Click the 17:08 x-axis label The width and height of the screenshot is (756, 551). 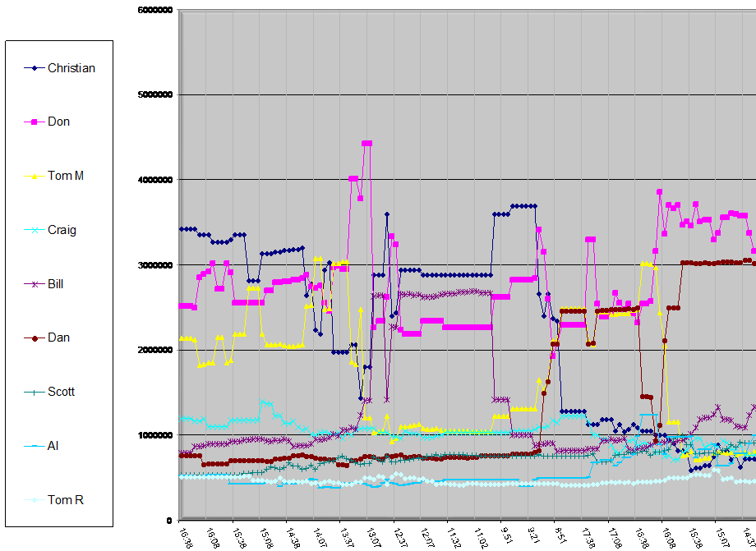[615, 538]
